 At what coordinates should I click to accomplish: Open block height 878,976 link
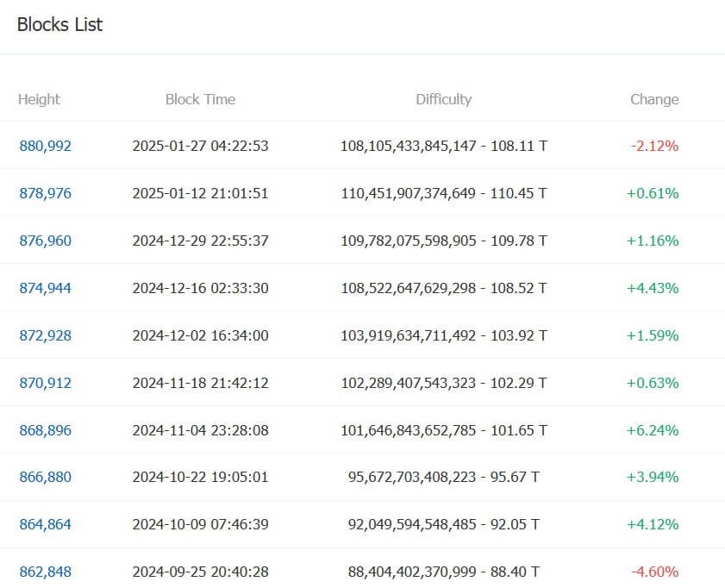point(45,193)
